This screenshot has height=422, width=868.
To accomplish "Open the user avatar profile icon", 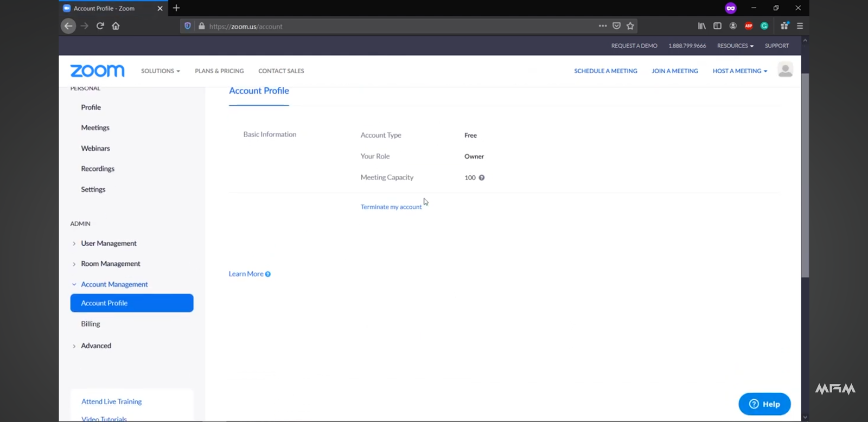I will pos(785,69).
